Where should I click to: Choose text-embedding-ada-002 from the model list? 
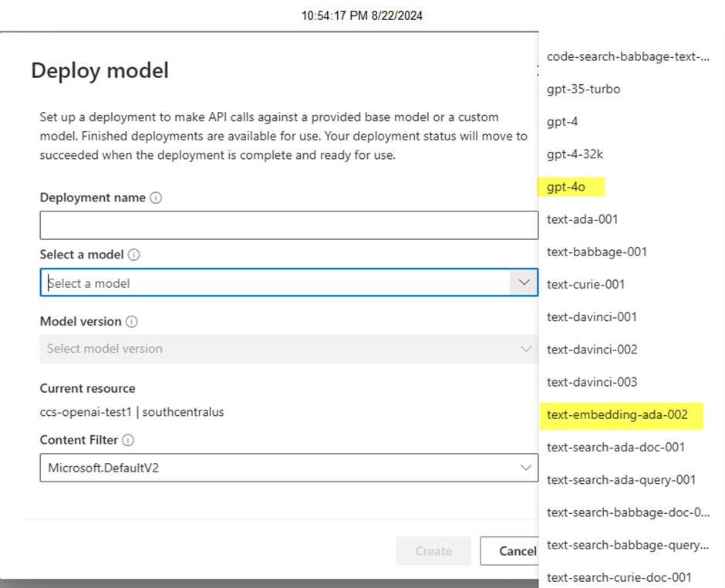tap(617, 414)
